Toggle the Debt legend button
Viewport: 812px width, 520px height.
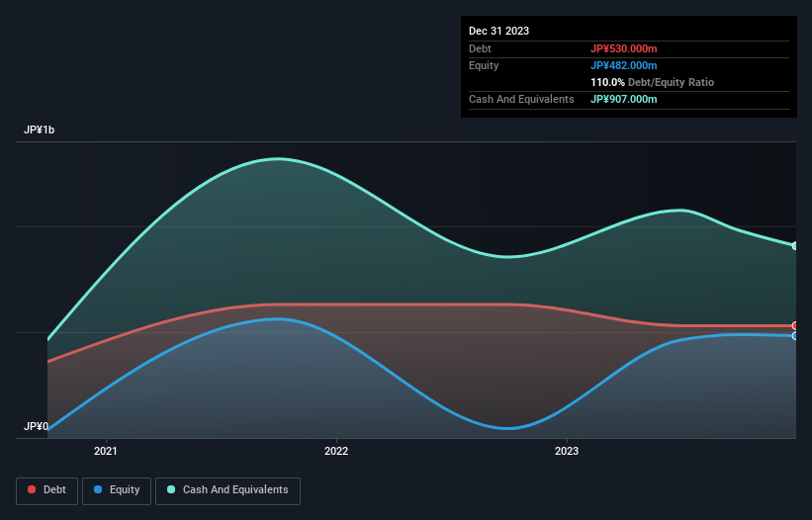(47, 490)
